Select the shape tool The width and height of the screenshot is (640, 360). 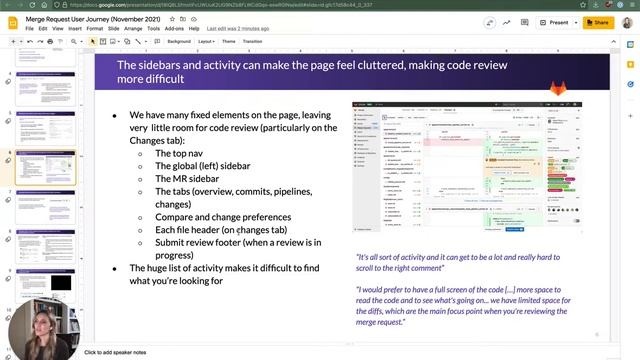pos(127,42)
